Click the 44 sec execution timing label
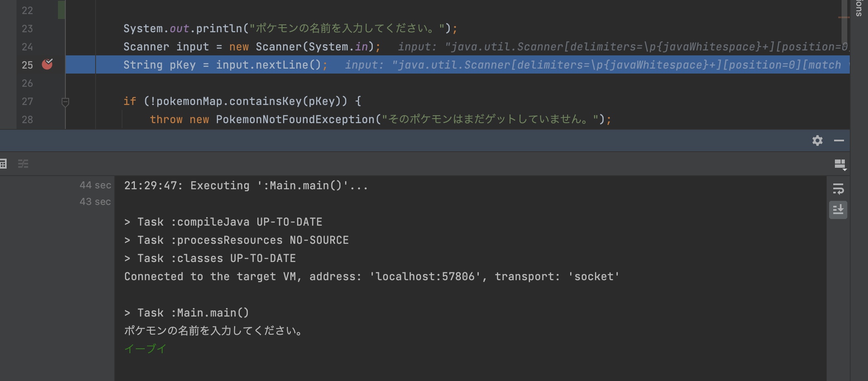868x381 pixels. (94, 185)
